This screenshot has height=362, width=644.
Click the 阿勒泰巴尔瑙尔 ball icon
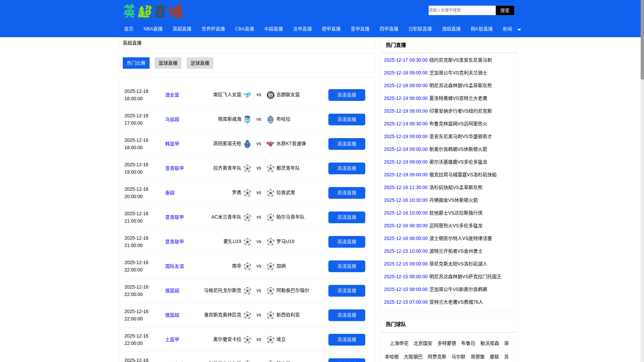271,291
